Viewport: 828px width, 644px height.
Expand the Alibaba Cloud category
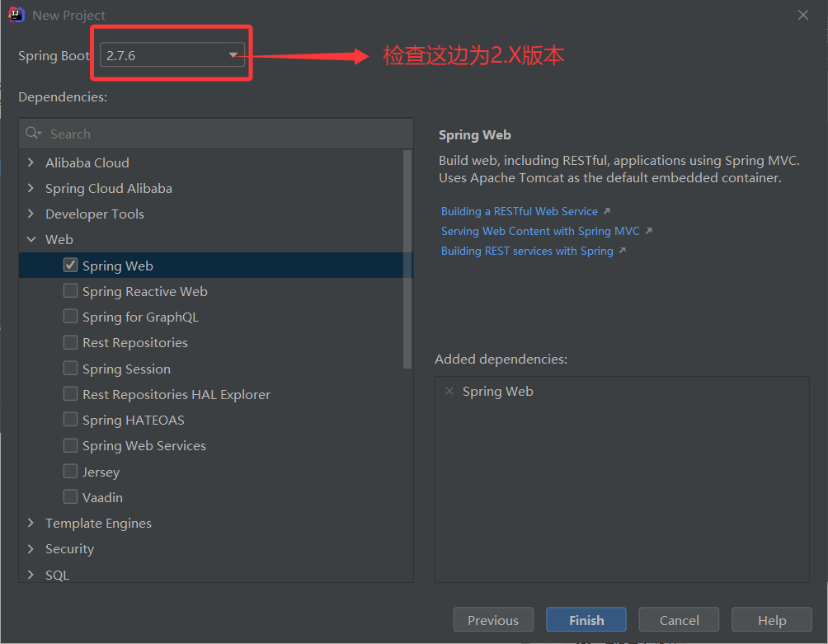tap(31, 162)
